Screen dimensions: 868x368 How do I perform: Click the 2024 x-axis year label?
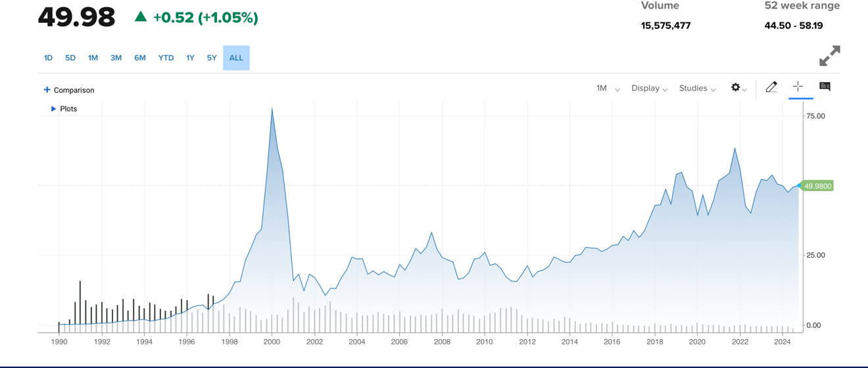click(783, 342)
